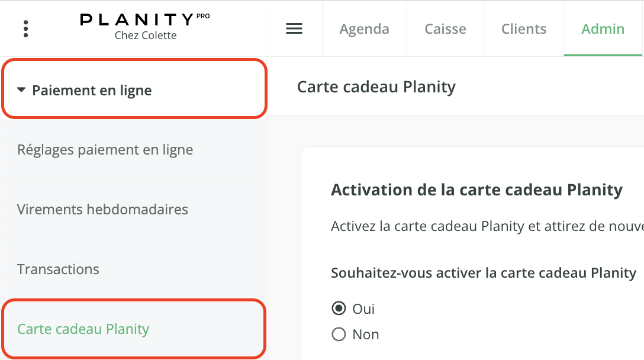Select the Oui radio button
The width and height of the screenshot is (644, 360).
(339, 308)
